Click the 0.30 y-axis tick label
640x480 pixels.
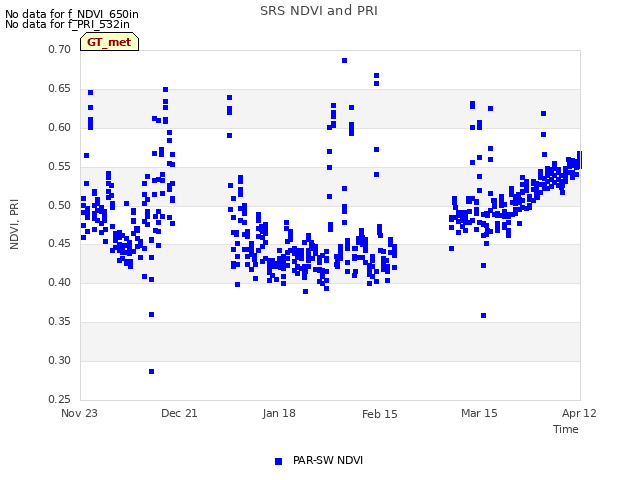(x=60, y=360)
